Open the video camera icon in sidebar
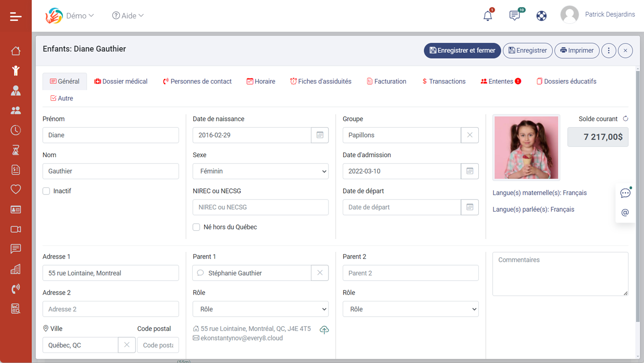This screenshot has height=363, width=644. pyautogui.click(x=16, y=229)
